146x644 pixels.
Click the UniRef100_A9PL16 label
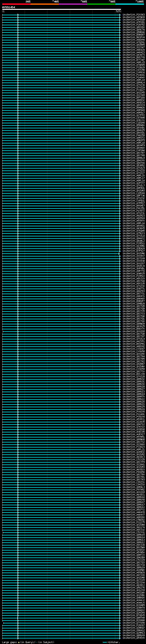(133, 223)
